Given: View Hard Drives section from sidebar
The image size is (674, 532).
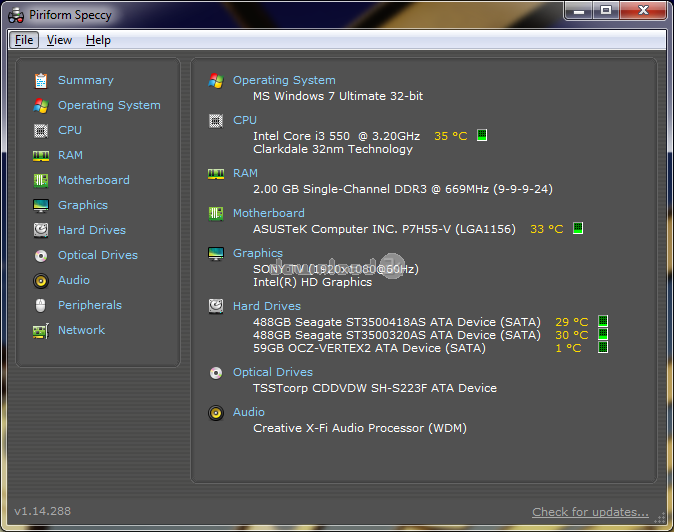Looking at the screenshot, I should (92, 230).
